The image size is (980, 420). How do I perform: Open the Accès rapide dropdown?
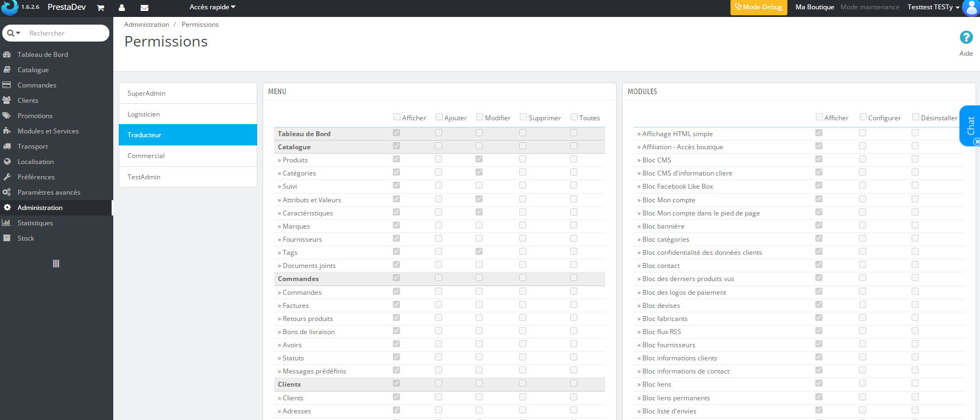212,7
